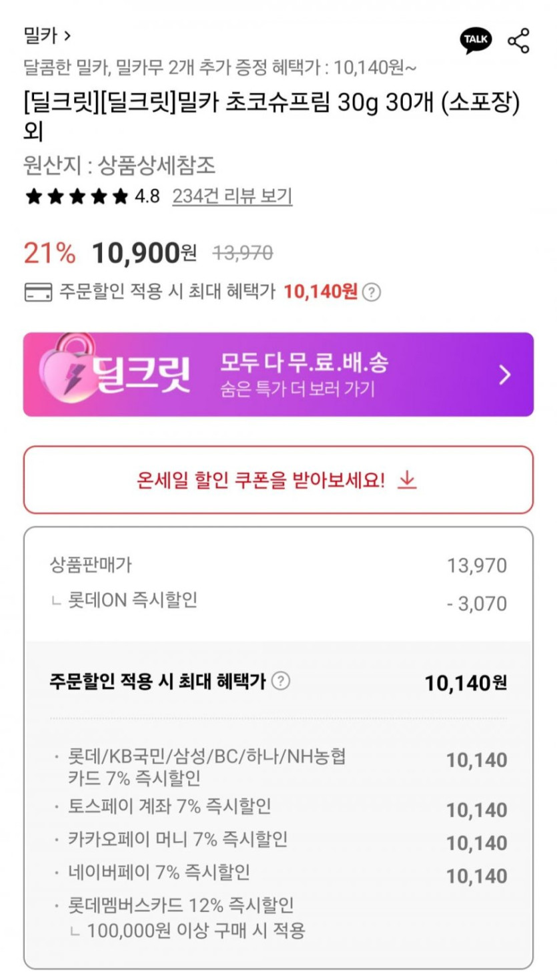This screenshot has width=557, height=980.
Task: Tap the card icon beside 주문할인 text
Action: click(38, 292)
